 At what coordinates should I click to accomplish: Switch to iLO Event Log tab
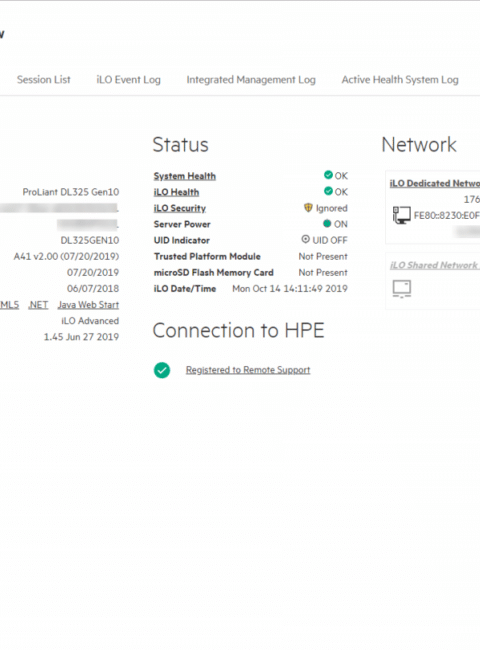[128, 80]
